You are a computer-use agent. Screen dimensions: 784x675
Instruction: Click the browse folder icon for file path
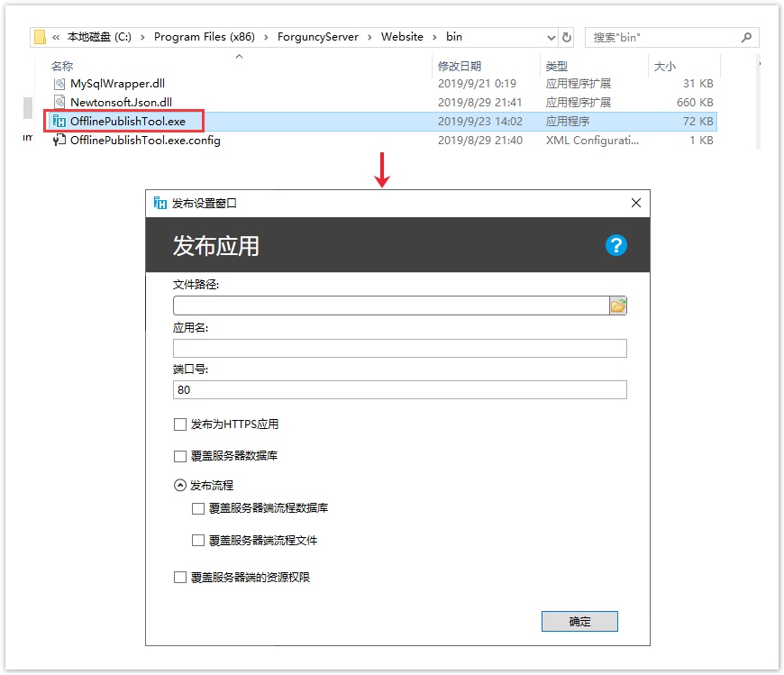[x=618, y=306]
